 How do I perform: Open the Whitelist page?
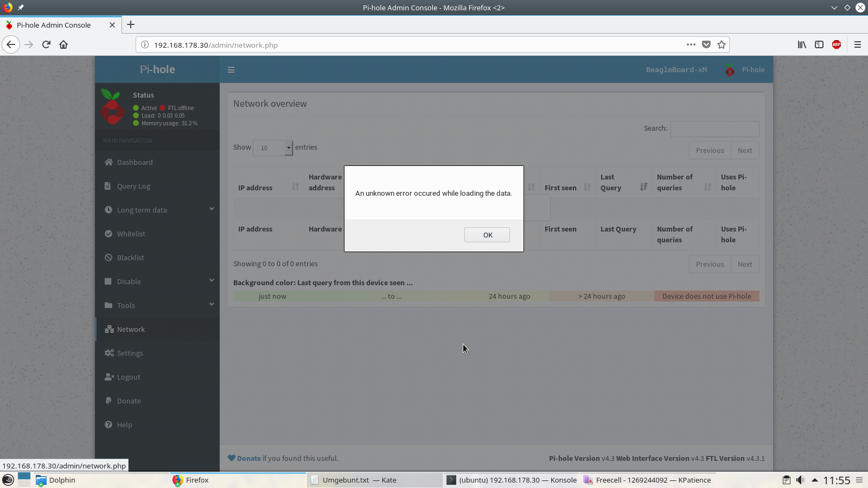(x=157, y=234)
